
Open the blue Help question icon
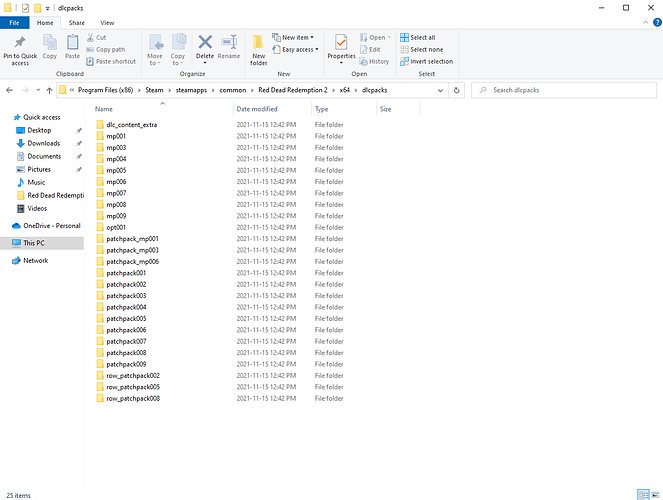click(x=657, y=22)
